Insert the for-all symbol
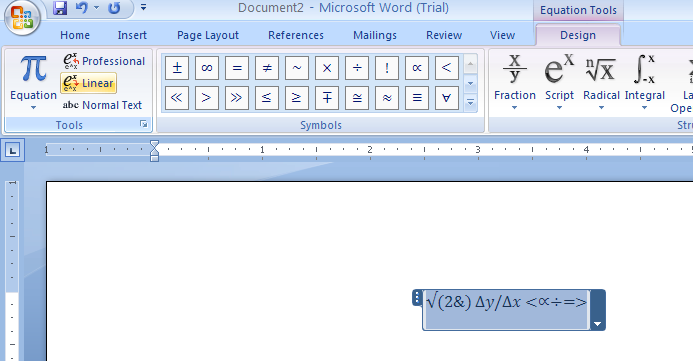The image size is (693, 361). (447, 98)
